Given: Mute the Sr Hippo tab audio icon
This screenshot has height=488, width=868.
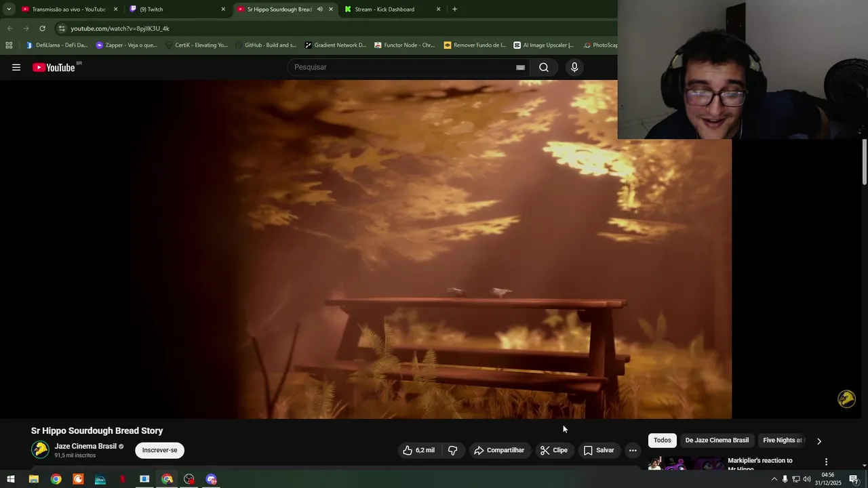Looking at the screenshot, I should [319, 9].
